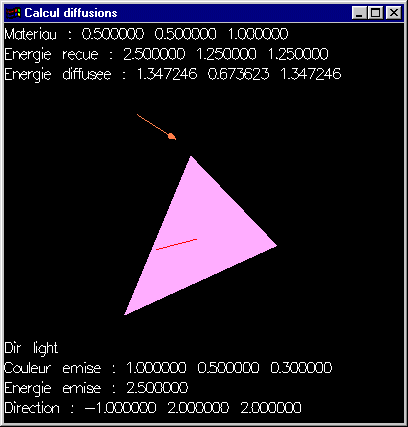
Task: Click the bottom-left vertex of the triangle
Action: 125,314
